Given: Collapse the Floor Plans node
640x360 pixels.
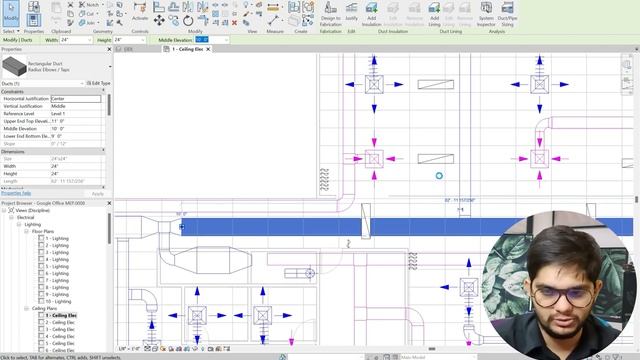Looking at the screenshot, I should pos(27,231).
